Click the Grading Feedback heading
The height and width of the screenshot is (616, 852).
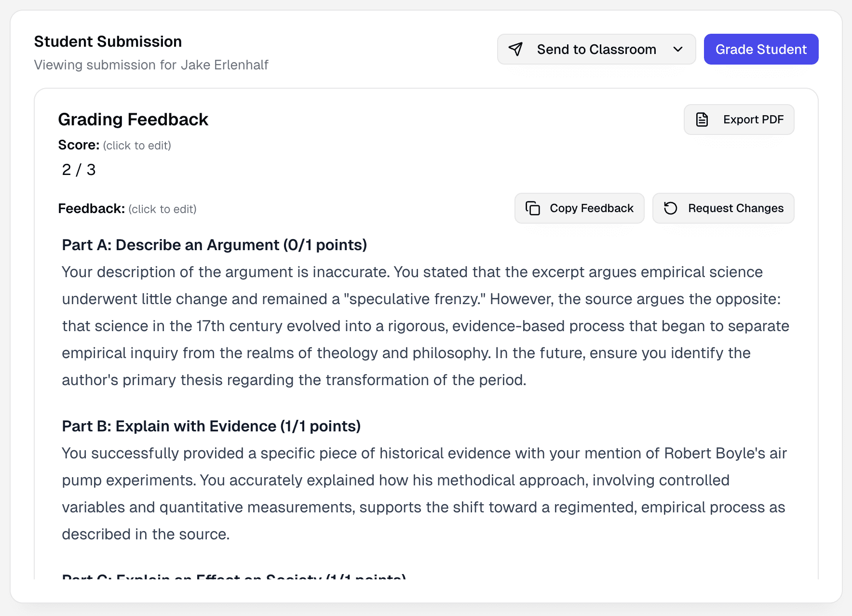tap(133, 119)
